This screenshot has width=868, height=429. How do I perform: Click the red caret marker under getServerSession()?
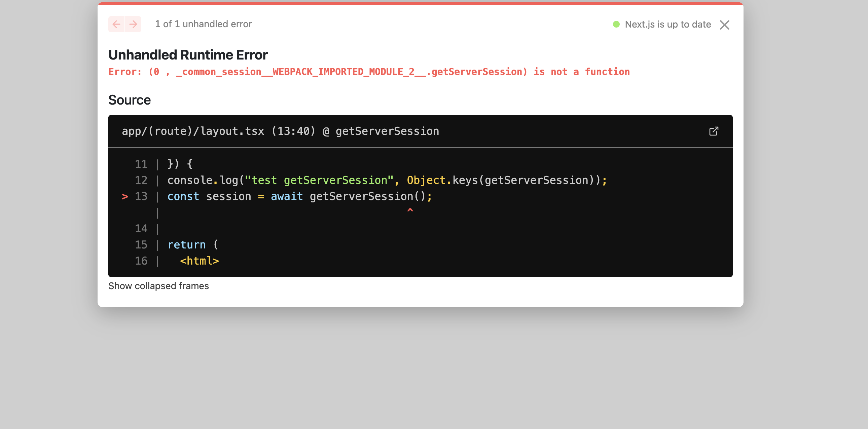(x=410, y=210)
